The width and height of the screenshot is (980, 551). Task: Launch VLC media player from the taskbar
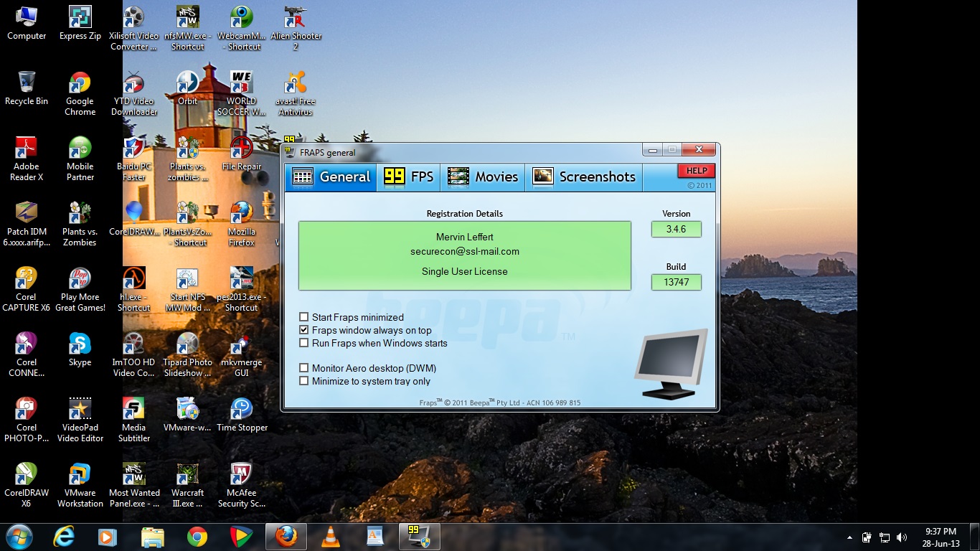tap(331, 536)
